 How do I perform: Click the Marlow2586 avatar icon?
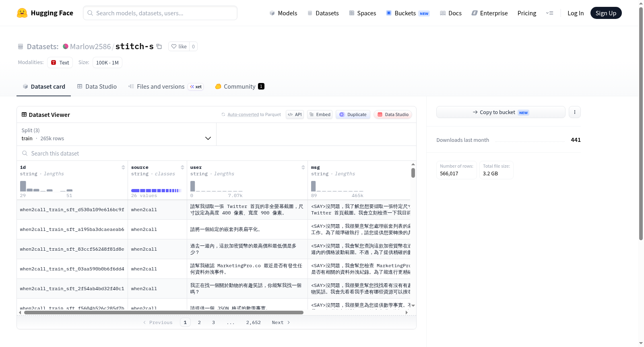[66, 46]
